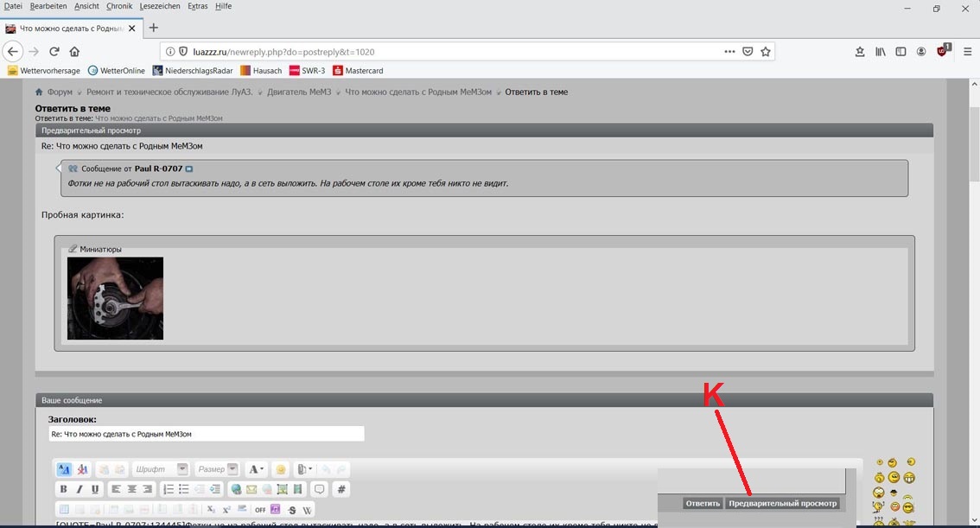
Task: Open the Chronik menu
Action: [118, 6]
